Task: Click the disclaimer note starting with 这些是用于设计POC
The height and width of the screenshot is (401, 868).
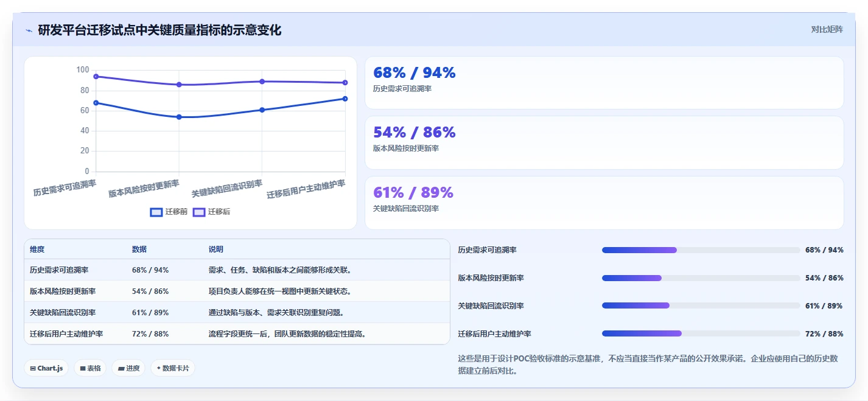Action: click(648, 364)
